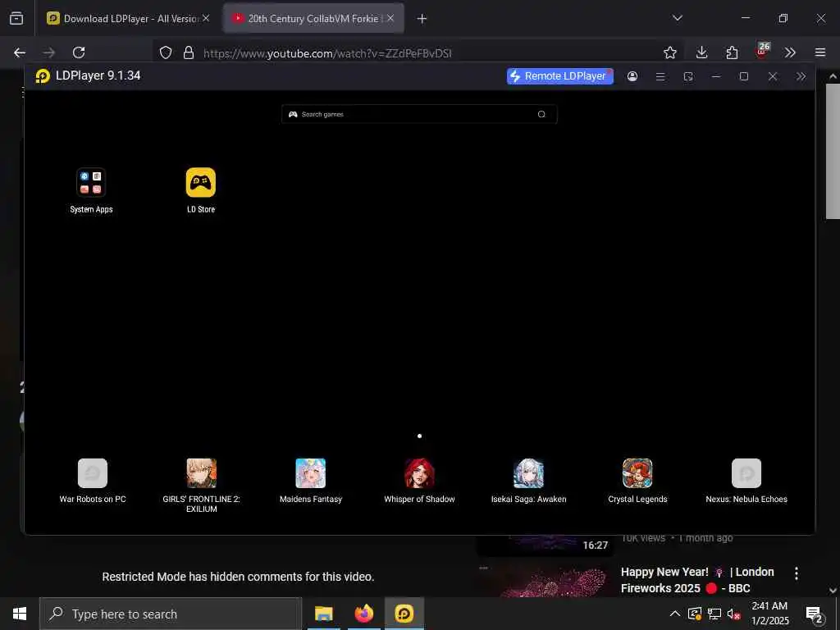The image size is (840, 630).
Task: Click the LDPlayer logo in title bar
Action: (x=43, y=76)
